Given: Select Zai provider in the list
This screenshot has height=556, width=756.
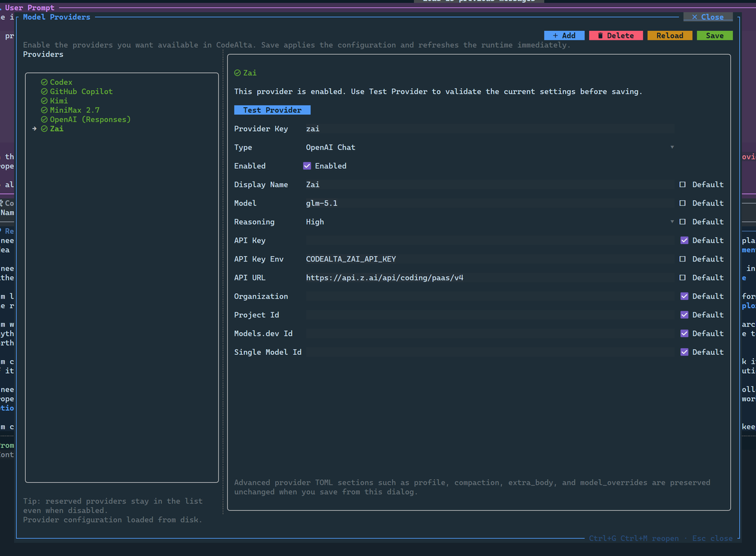Looking at the screenshot, I should tap(57, 129).
